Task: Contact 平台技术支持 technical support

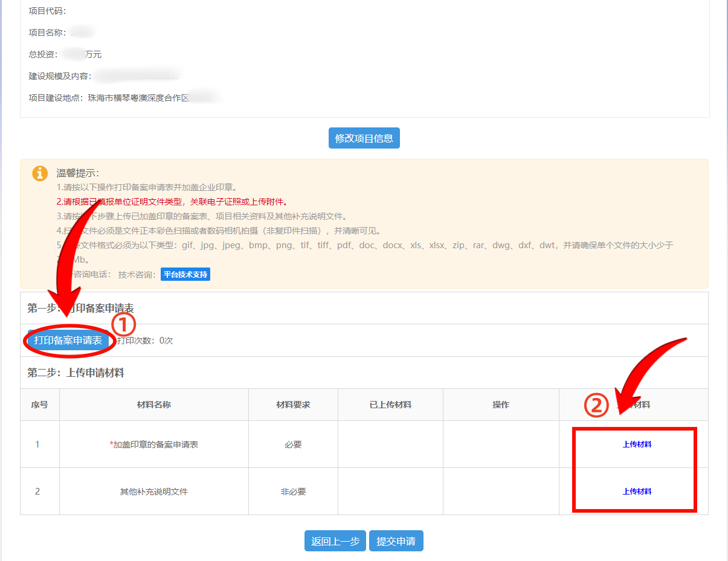Action: pos(185,274)
